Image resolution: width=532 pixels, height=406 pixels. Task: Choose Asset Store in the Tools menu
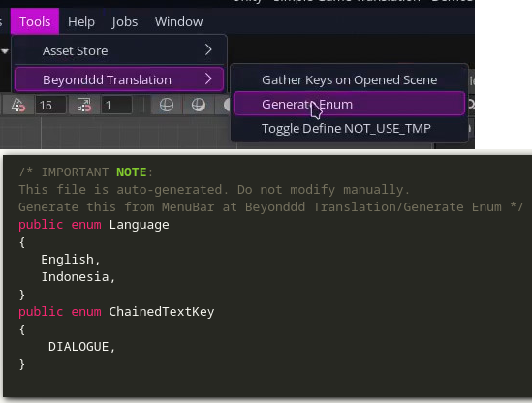(119, 51)
